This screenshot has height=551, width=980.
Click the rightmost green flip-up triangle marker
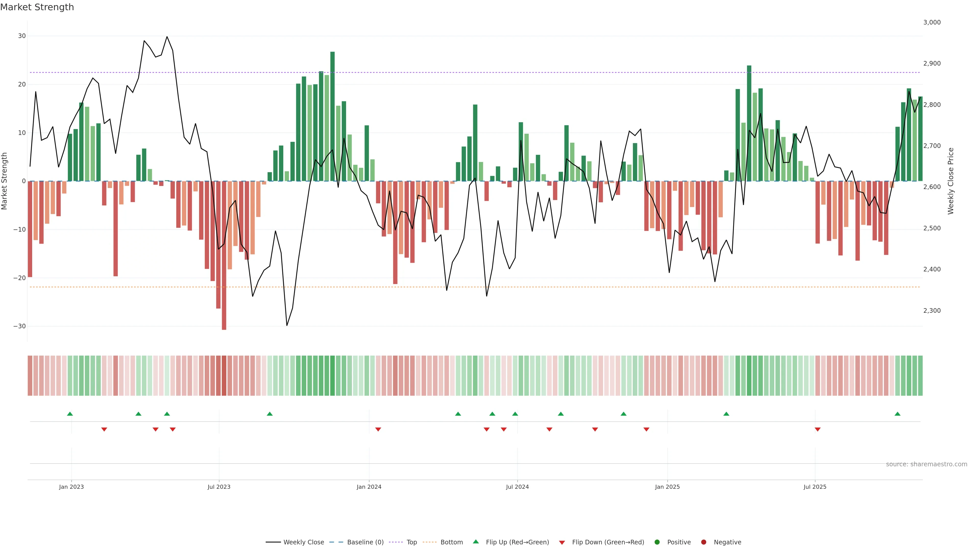898,414
